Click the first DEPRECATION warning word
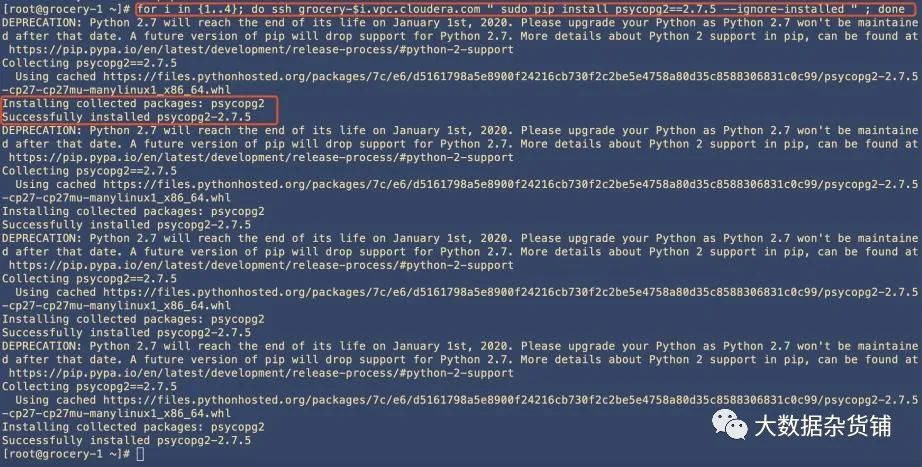This screenshot has height=467, width=922. 42,22
